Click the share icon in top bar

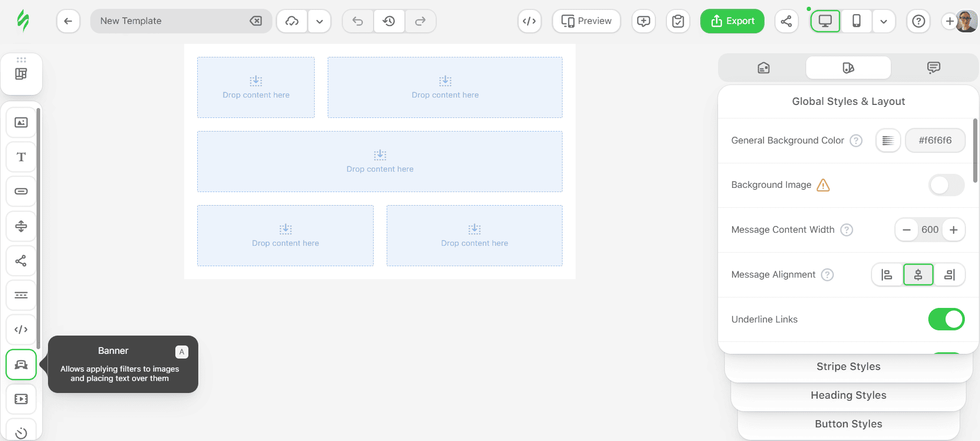click(x=786, y=21)
